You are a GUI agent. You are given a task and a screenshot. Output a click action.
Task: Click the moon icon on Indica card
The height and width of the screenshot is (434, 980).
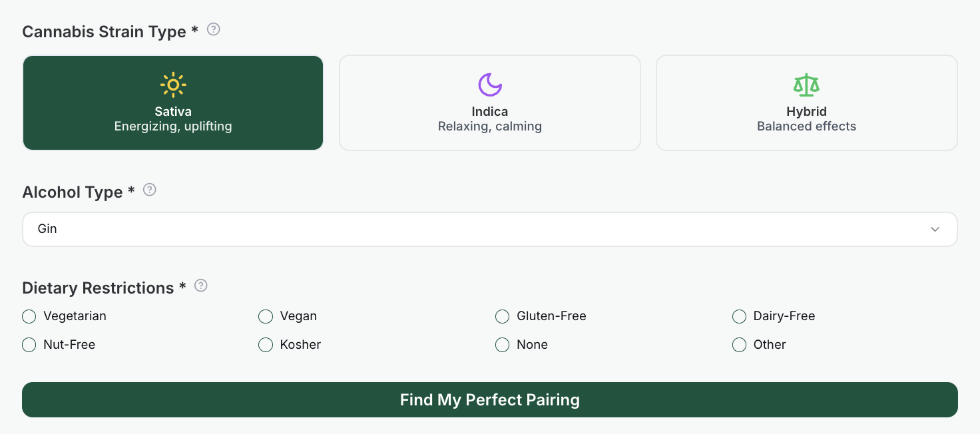pyautogui.click(x=490, y=85)
